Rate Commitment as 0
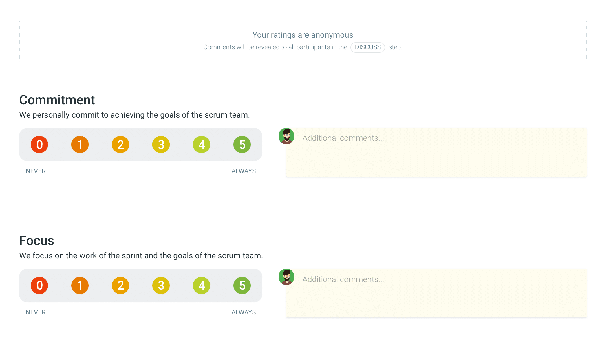 click(39, 144)
